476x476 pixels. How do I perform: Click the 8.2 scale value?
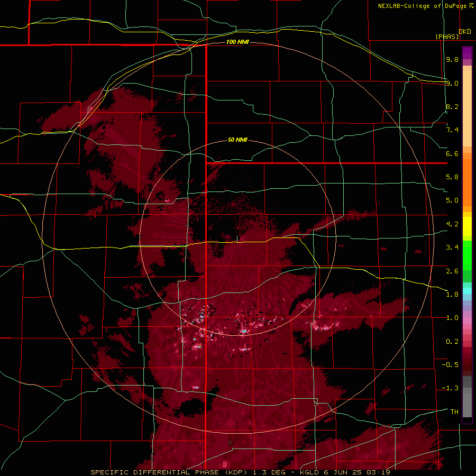tap(452, 106)
